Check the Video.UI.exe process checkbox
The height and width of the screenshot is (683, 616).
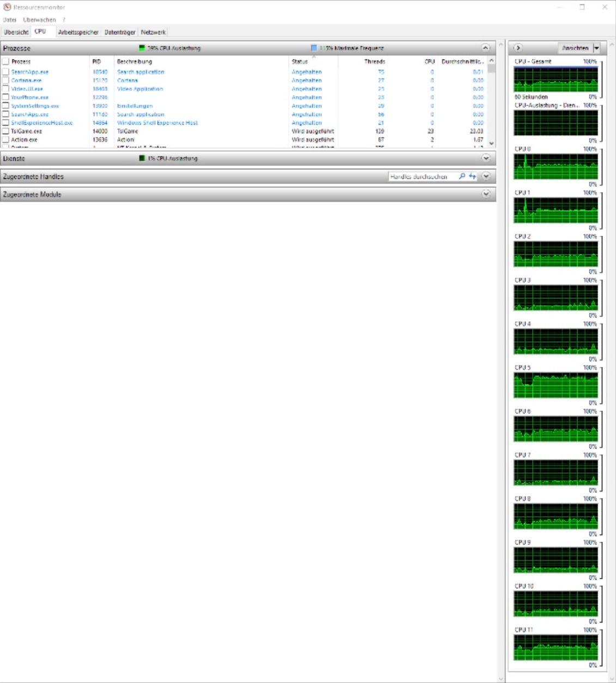pos(6,88)
